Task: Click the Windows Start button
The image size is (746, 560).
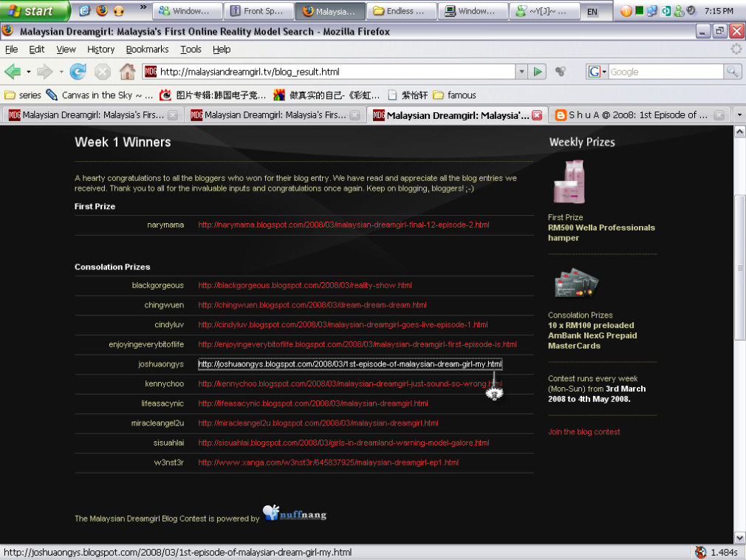Action: point(35,11)
